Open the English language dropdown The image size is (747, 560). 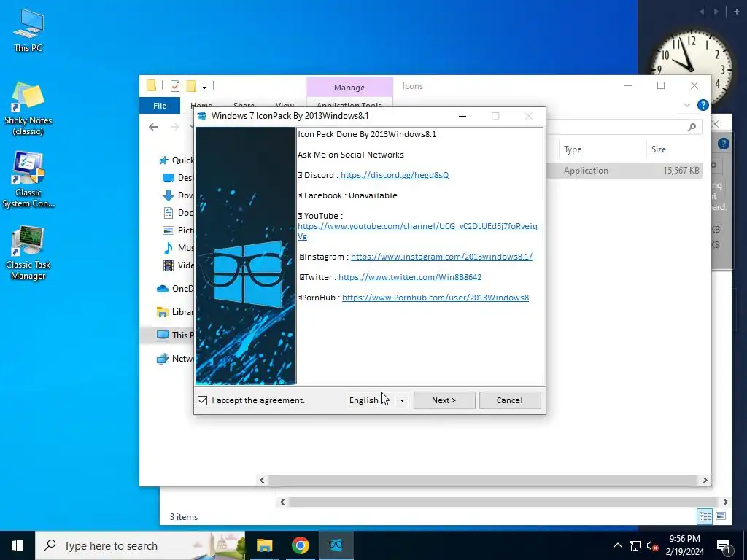pyautogui.click(x=377, y=400)
